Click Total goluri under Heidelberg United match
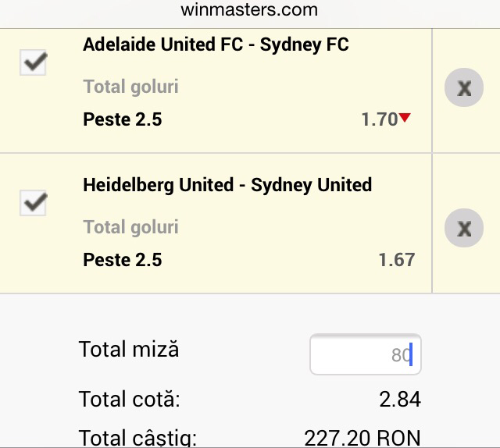This screenshot has width=500, height=448. pyautogui.click(x=130, y=226)
